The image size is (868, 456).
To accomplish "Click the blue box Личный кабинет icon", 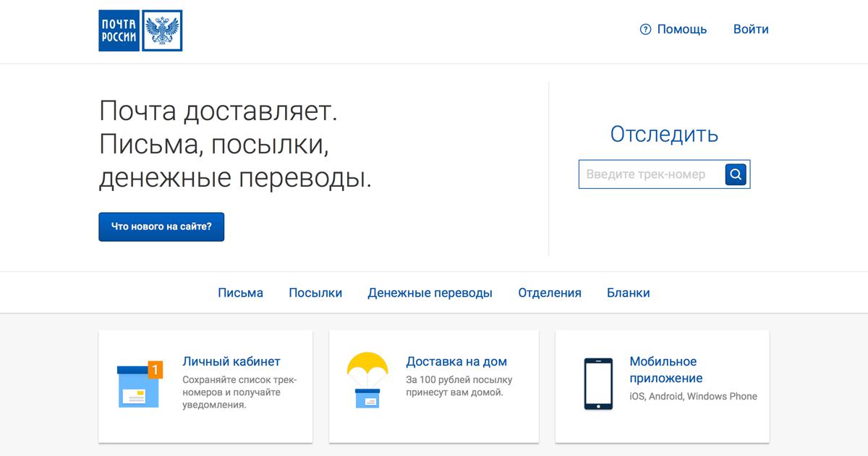I will [140, 384].
